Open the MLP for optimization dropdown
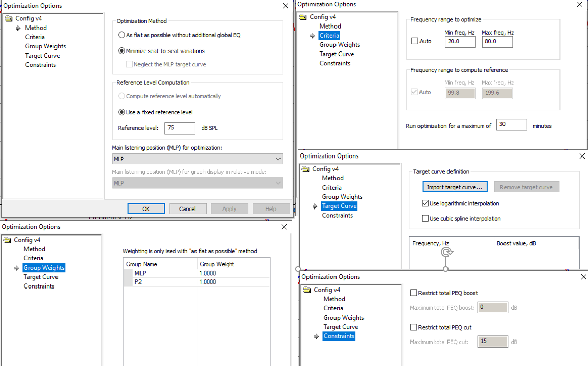Image resolution: width=588 pixels, height=366 pixels. [197, 159]
